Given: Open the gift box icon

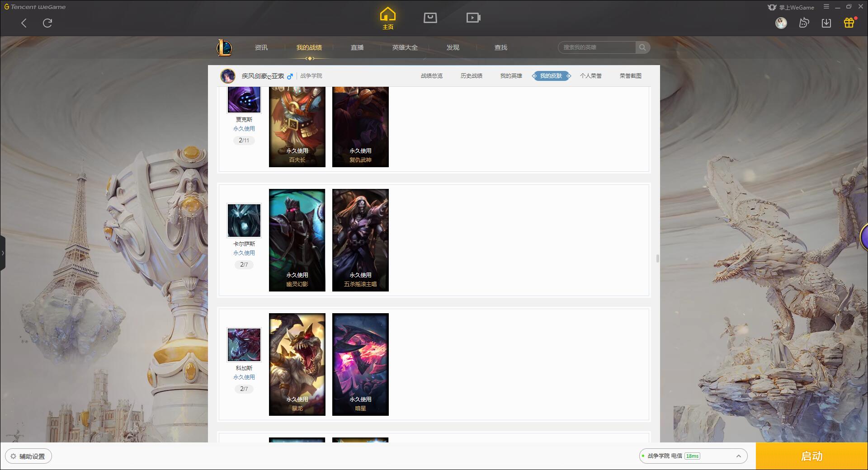Looking at the screenshot, I should point(849,23).
